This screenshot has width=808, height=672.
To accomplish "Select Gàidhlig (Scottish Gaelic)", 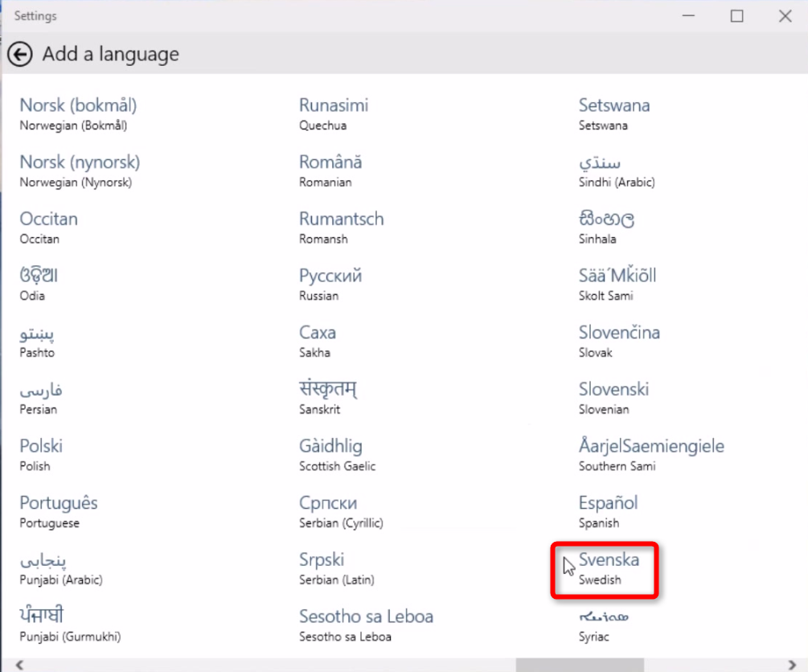I will pyautogui.click(x=338, y=454).
